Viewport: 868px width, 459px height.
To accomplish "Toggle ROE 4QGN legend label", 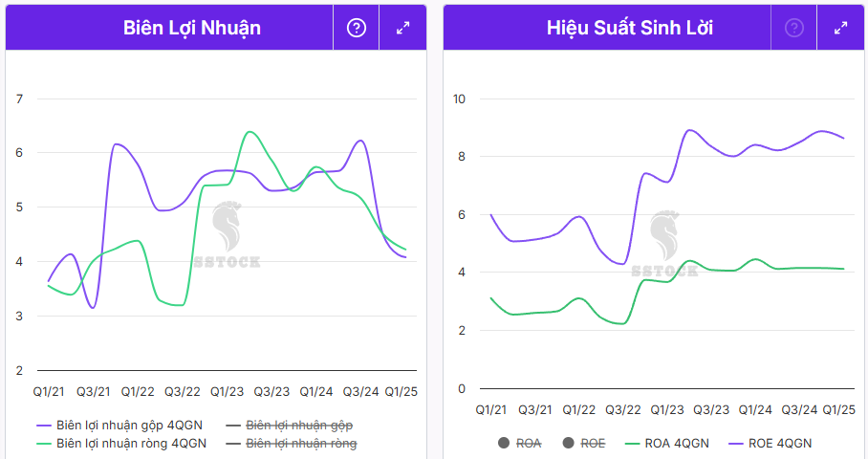I will click(781, 444).
